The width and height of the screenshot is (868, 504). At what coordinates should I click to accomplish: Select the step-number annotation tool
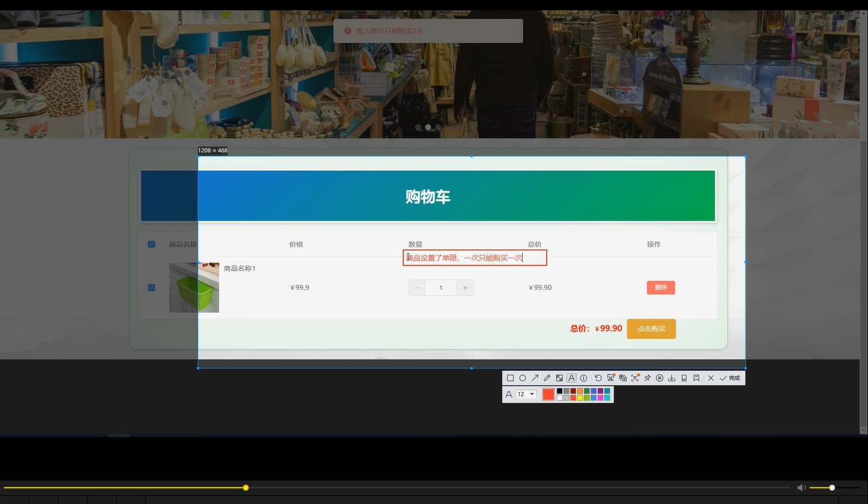(583, 378)
